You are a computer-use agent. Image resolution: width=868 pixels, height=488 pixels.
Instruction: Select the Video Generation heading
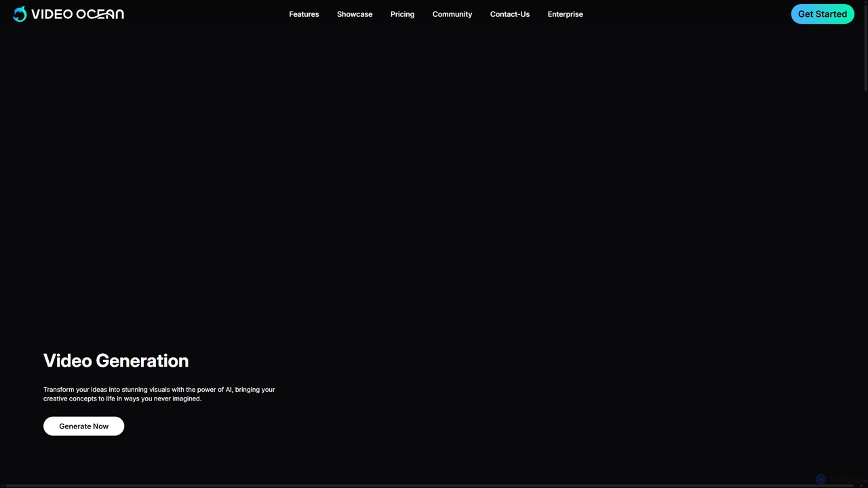pos(116,361)
